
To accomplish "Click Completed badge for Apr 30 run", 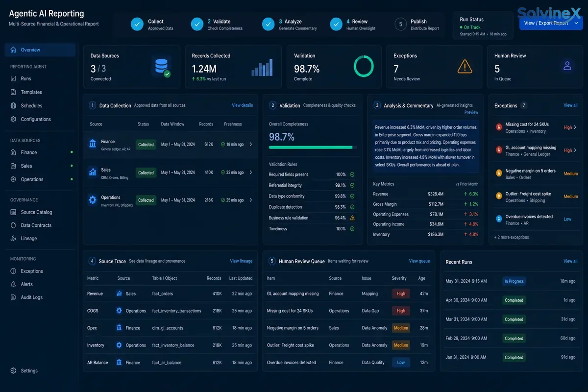I will click(514, 300).
